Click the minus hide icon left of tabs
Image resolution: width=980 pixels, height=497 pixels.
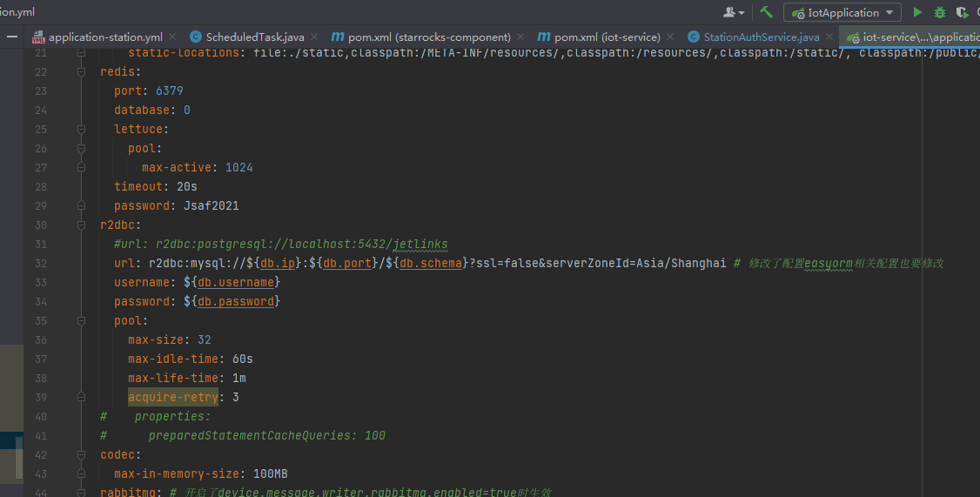click(x=11, y=37)
